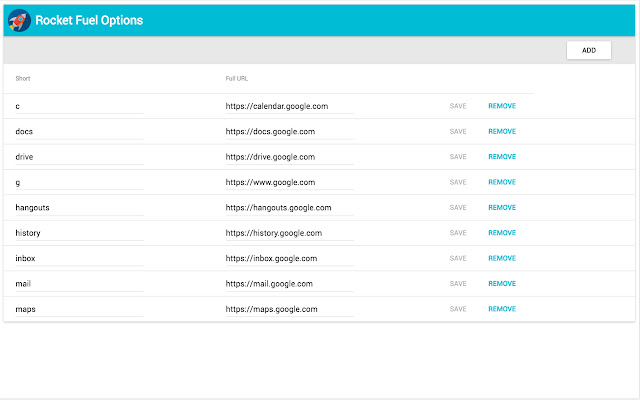Click the Rocket Fuel rocket logo icon
Image resolution: width=640 pixels, height=400 pixels.
pyautogui.click(x=18, y=20)
